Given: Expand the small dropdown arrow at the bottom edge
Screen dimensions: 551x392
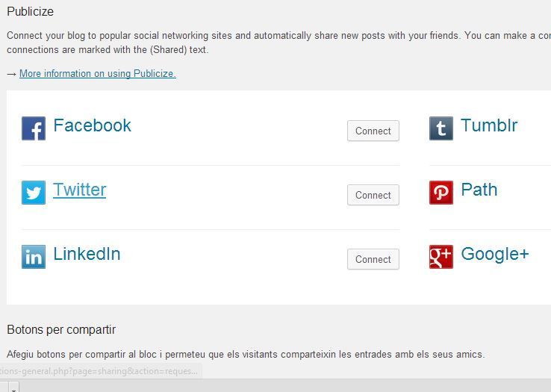Looking at the screenshot, I should (x=13, y=390).
